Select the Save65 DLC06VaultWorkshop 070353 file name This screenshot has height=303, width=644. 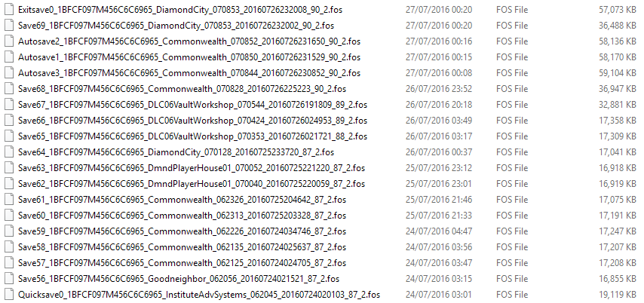[192, 136]
